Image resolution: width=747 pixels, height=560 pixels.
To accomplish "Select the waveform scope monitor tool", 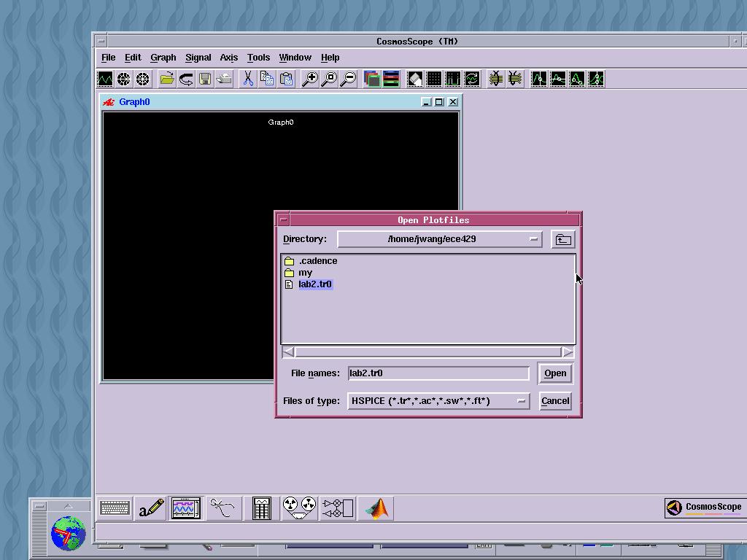I will (186, 508).
